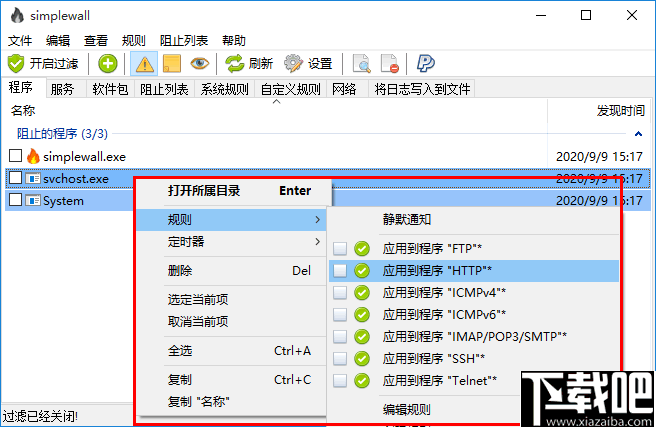Choose 取消当前项 in context menu
This screenshot has height=427, width=656.
tap(231, 322)
